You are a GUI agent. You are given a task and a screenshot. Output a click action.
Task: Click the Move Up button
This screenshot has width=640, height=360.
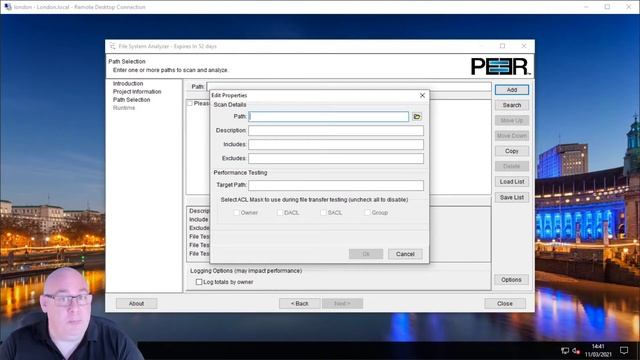[x=512, y=120]
